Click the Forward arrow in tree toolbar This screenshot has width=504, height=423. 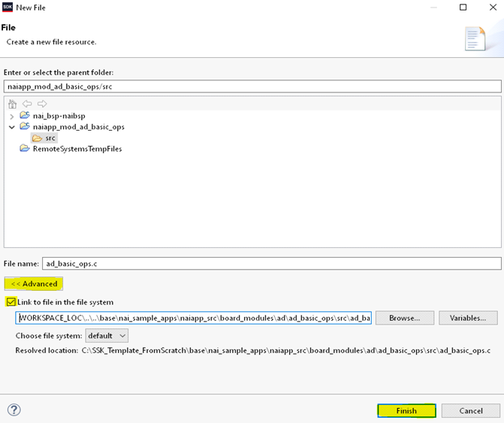[x=42, y=104]
